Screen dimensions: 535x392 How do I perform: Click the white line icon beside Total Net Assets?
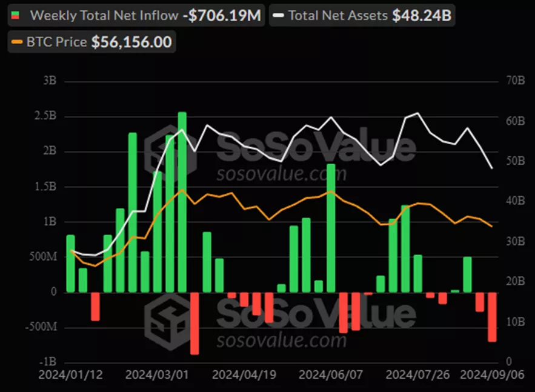click(279, 15)
